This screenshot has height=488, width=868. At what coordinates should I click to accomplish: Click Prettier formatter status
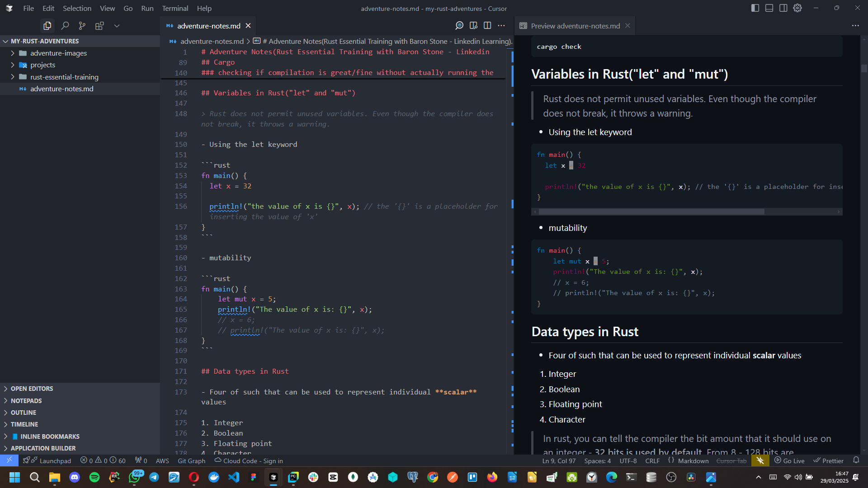828,460
